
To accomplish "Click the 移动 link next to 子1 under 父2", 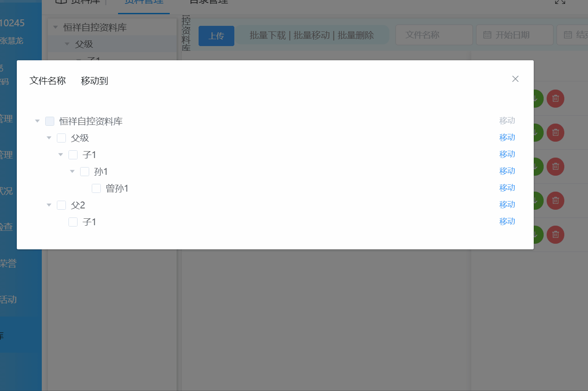I will point(507,221).
